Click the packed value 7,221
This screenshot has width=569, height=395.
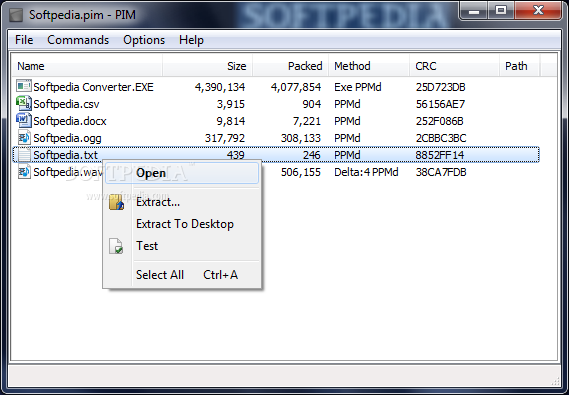(x=307, y=121)
